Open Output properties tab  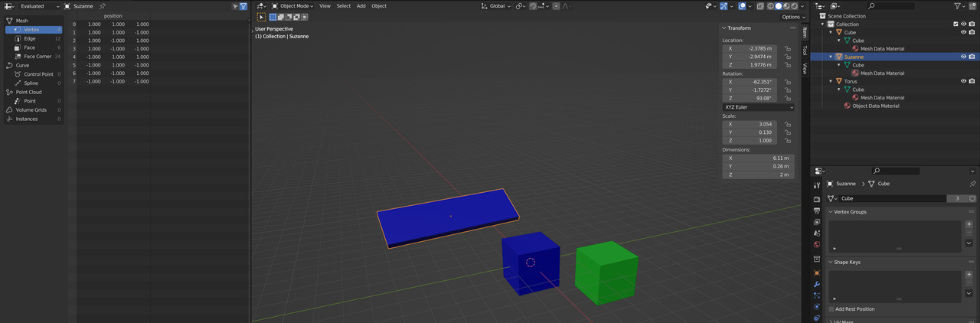click(x=817, y=210)
